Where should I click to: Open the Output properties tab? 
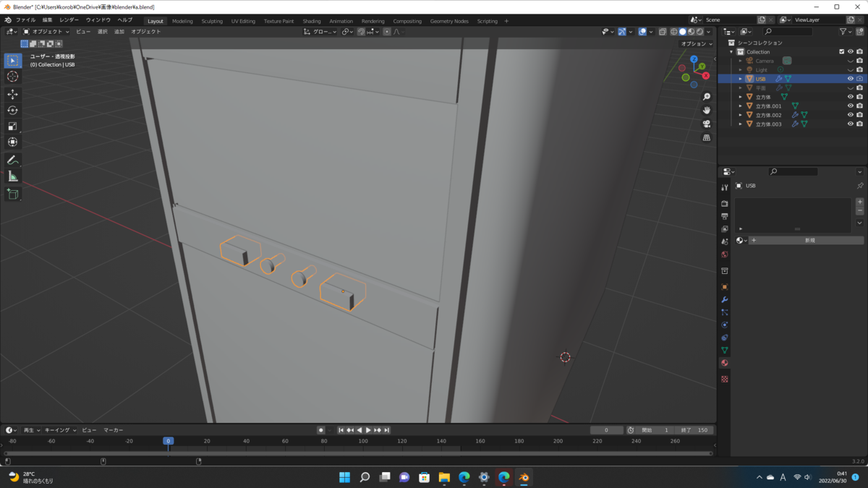[x=725, y=216]
